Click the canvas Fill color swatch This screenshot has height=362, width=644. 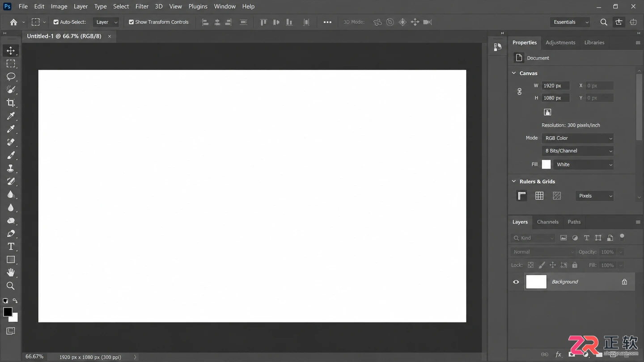pos(547,164)
